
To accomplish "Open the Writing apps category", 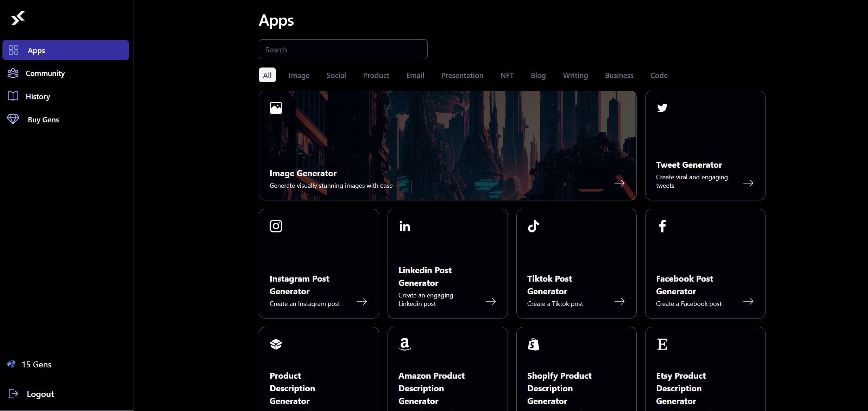I will coord(575,75).
